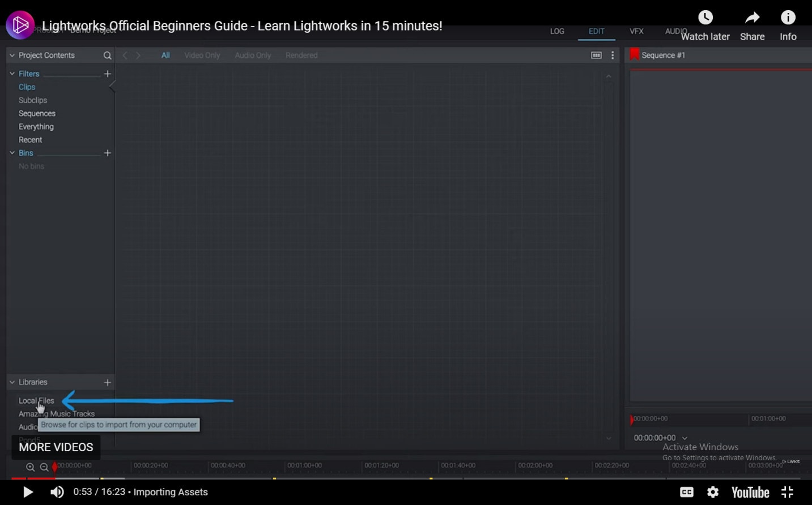812x505 pixels.
Task: Select the Everything filter
Action: coord(36,127)
